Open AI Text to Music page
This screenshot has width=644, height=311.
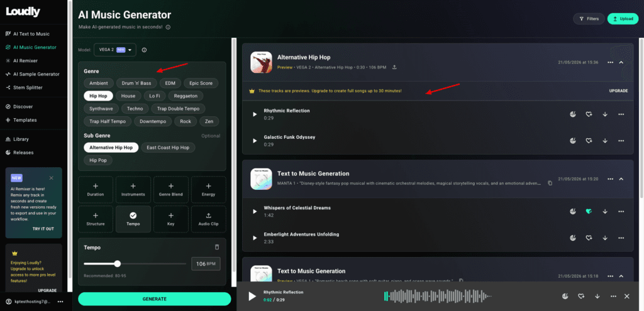click(x=31, y=34)
